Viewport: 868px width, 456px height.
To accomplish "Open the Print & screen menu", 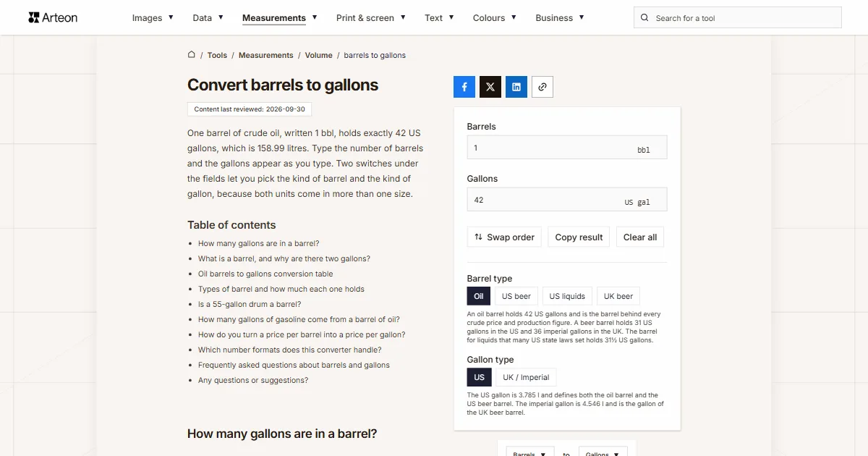I will click(x=371, y=18).
